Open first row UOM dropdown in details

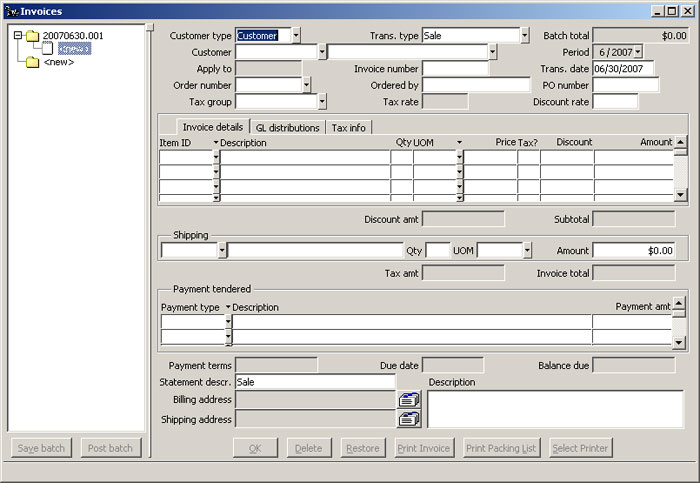(459, 157)
